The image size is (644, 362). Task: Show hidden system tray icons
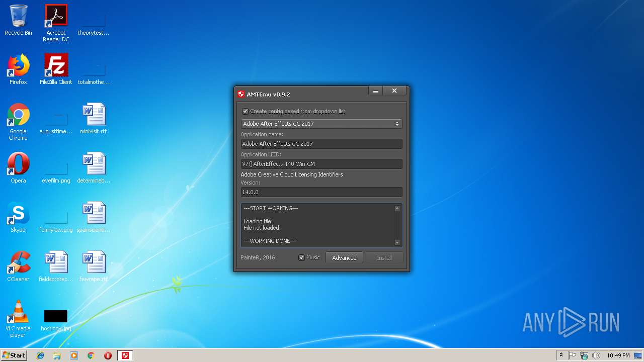561,355
